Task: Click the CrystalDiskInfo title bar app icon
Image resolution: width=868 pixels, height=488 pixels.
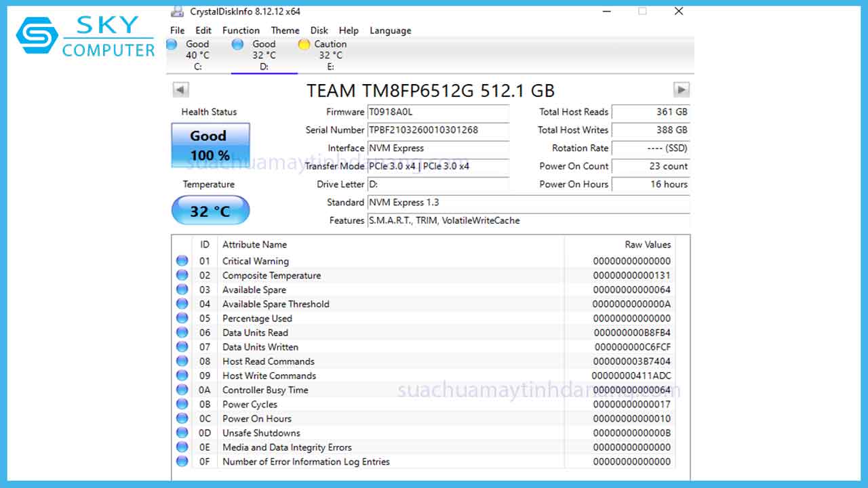Action: pyautogui.click(x=177, y=12)
